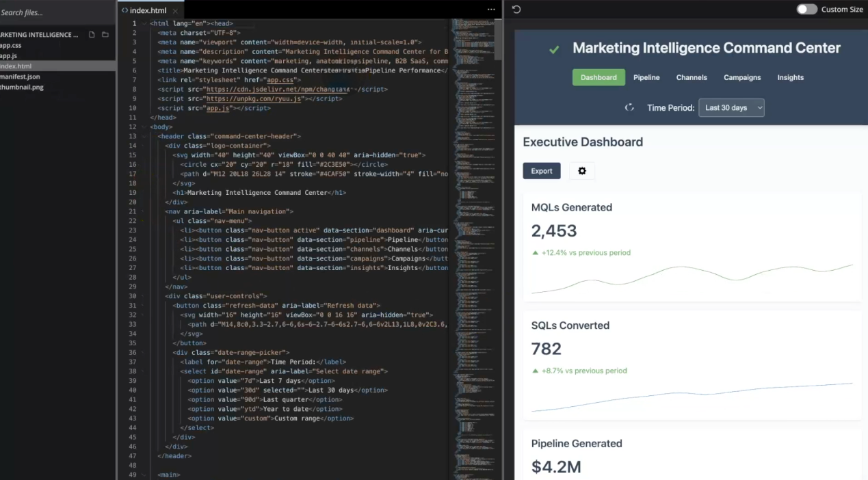Activate the Insights navigation button
The width and height of the screenshot is (868, 480).
click(790, 77)
